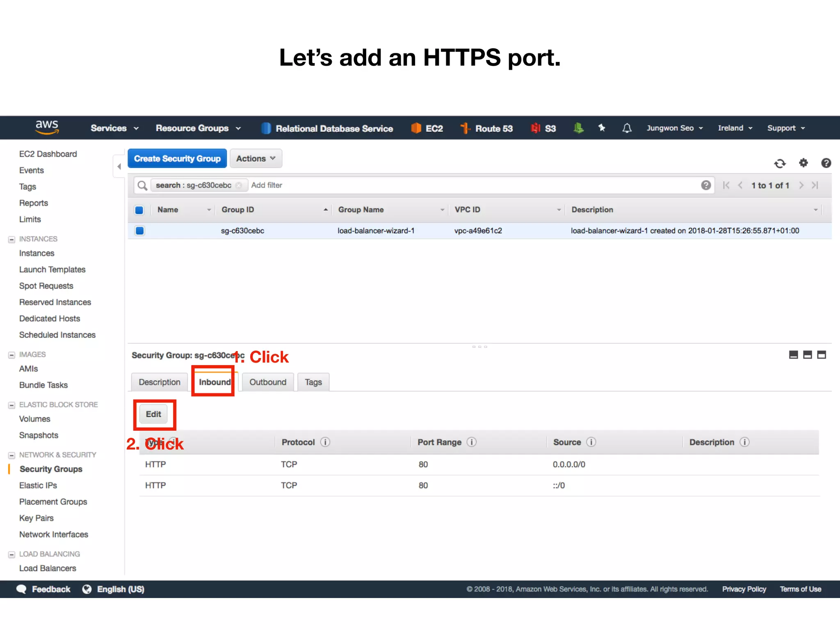Go to next page of results
Viewport: 840px width, 630px height.
point(801,185)
